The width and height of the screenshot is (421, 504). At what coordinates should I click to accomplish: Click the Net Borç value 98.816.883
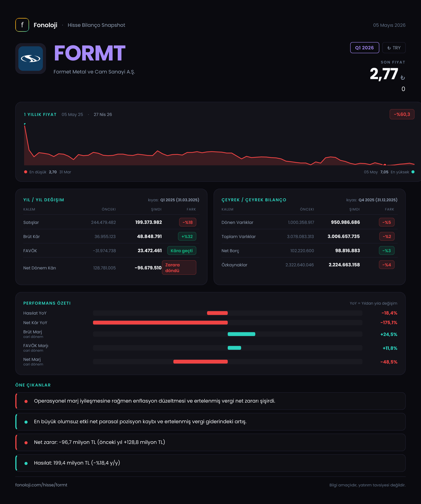347,250
